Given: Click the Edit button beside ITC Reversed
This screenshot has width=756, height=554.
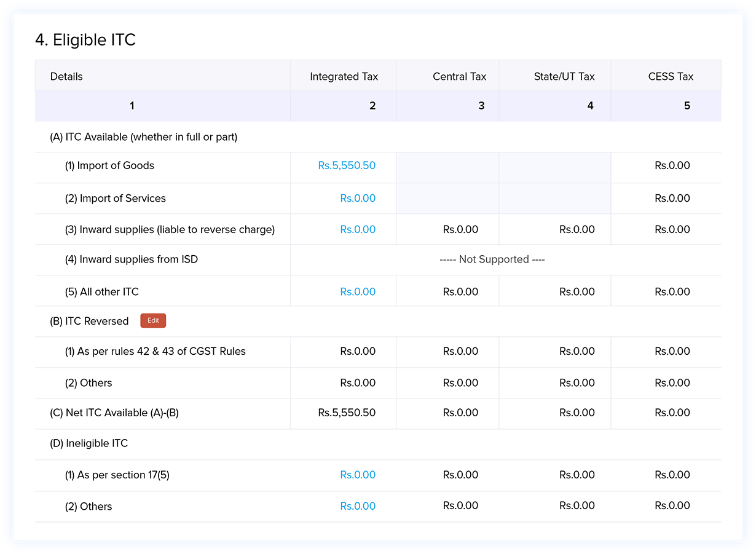Looking at the screenshot, I should click(153, 320).
